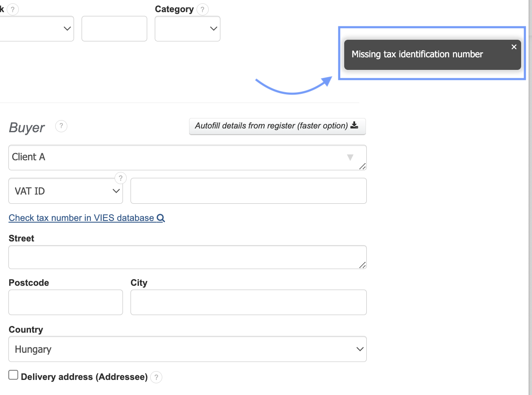Click the City input field
This screenshot has width=532, height=395.
248,303
